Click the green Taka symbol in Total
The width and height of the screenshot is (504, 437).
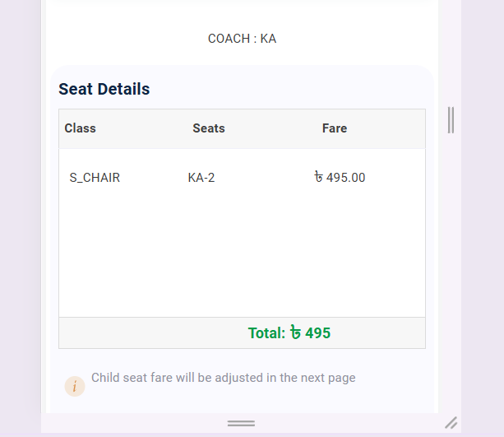[295, 333]
